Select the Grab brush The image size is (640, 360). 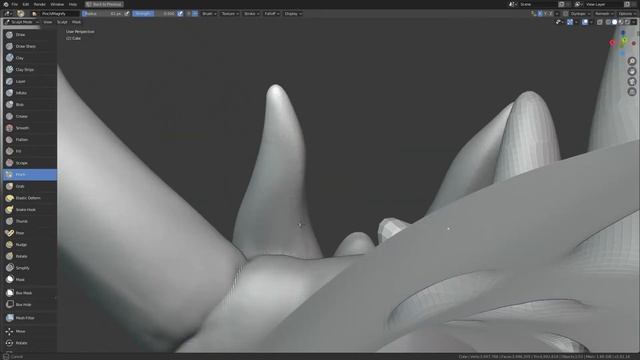tap(29, 186)
